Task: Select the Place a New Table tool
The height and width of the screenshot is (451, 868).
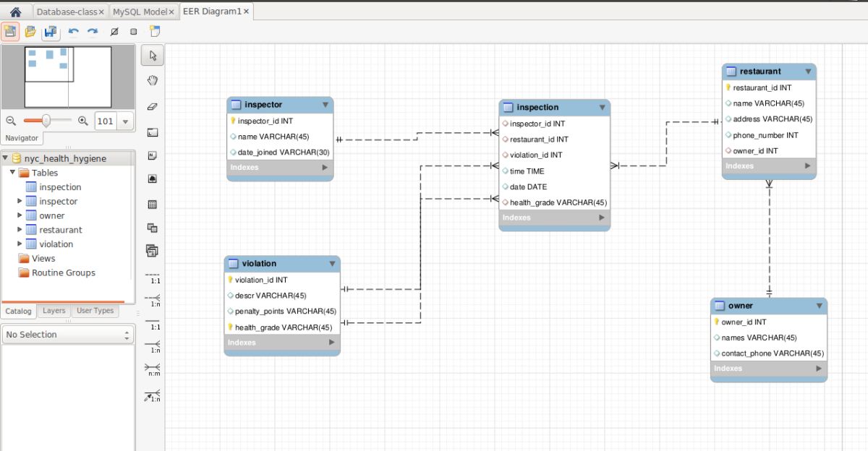Action: tap(152, 205)
